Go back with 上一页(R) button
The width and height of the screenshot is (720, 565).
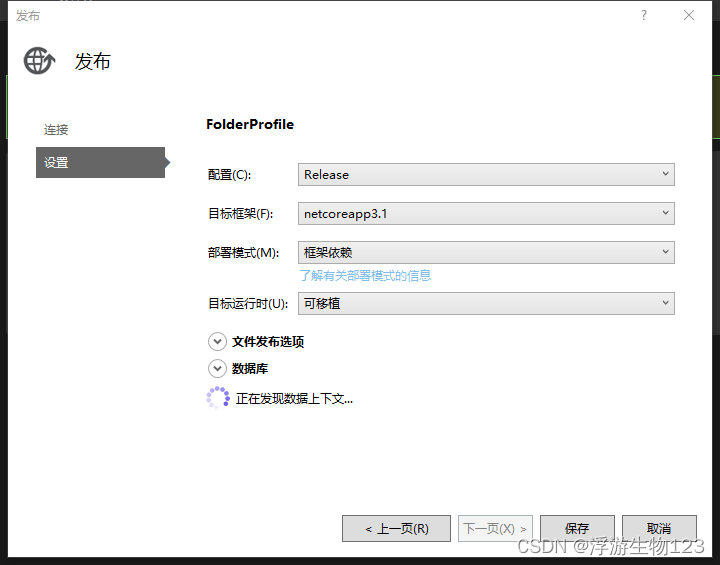(x=396, y=528)
